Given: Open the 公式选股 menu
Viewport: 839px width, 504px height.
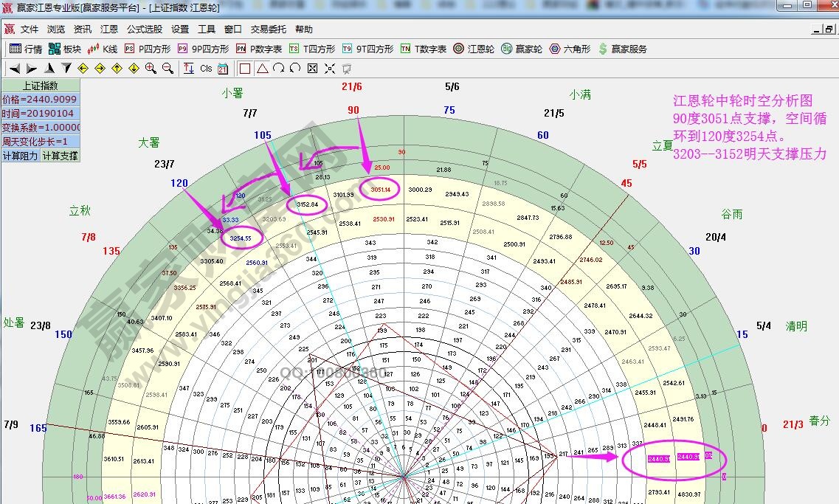Looking at the screenshot, I should (145, 30).
